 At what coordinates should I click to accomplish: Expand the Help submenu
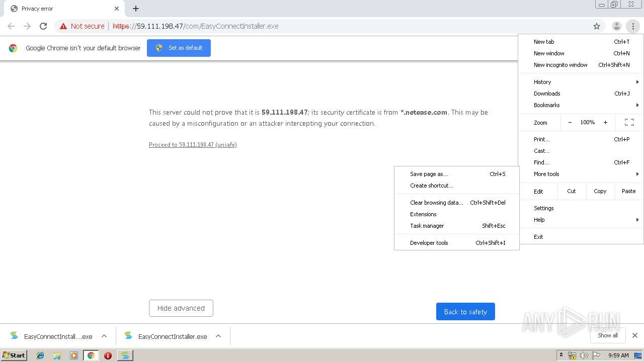581,220
